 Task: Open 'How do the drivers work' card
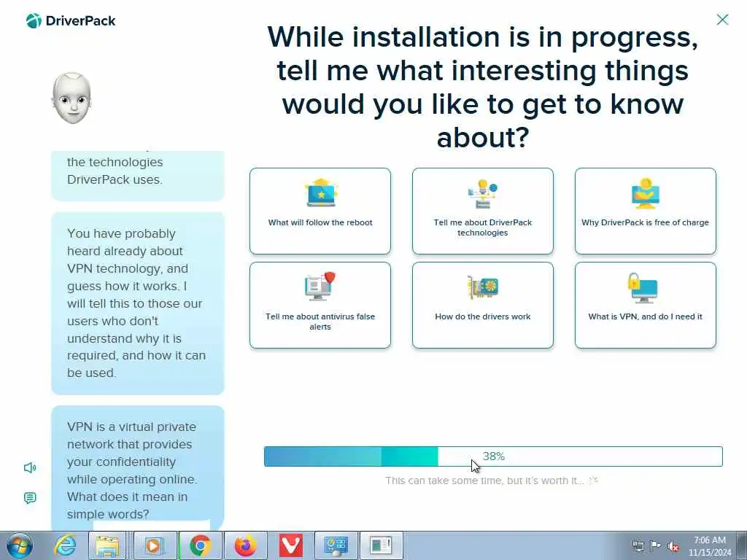coord(483,306)
